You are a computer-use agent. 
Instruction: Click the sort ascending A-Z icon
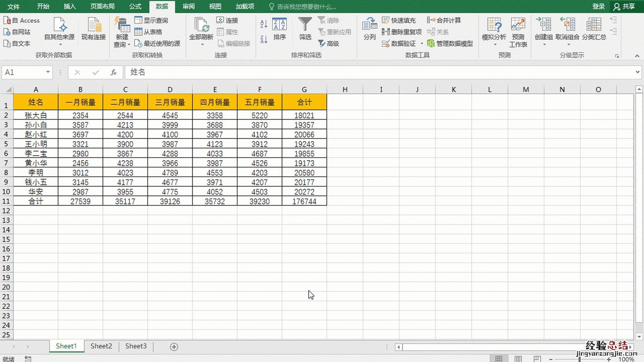(264, 24)
